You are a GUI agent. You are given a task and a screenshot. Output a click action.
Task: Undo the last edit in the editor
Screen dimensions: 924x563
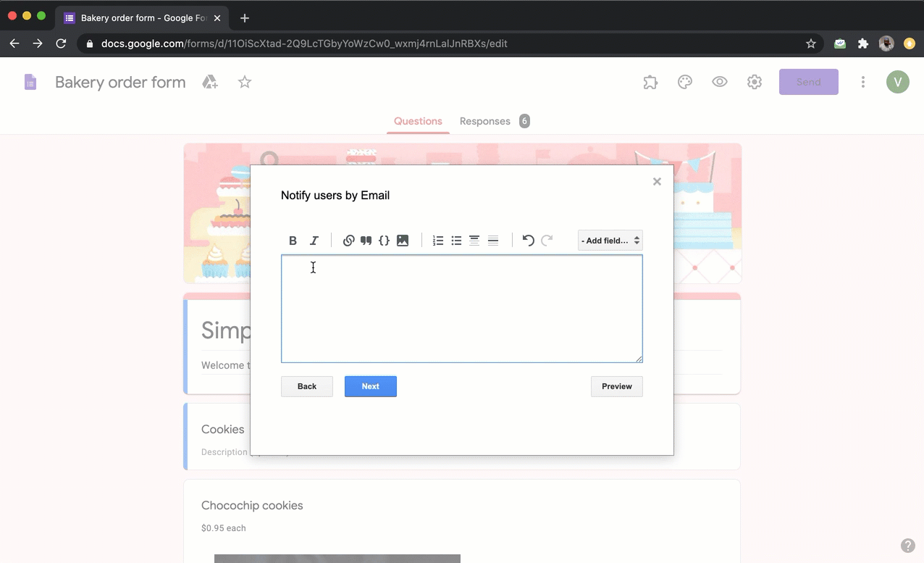click(528, 240)
